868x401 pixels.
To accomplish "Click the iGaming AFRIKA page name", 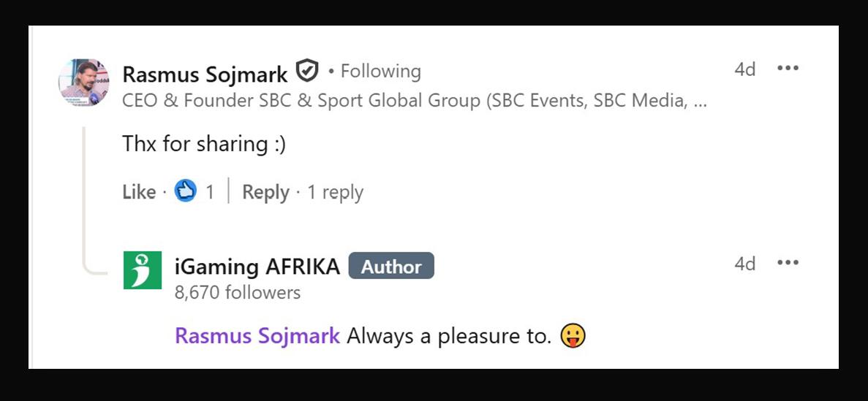I will click(257, 267).
